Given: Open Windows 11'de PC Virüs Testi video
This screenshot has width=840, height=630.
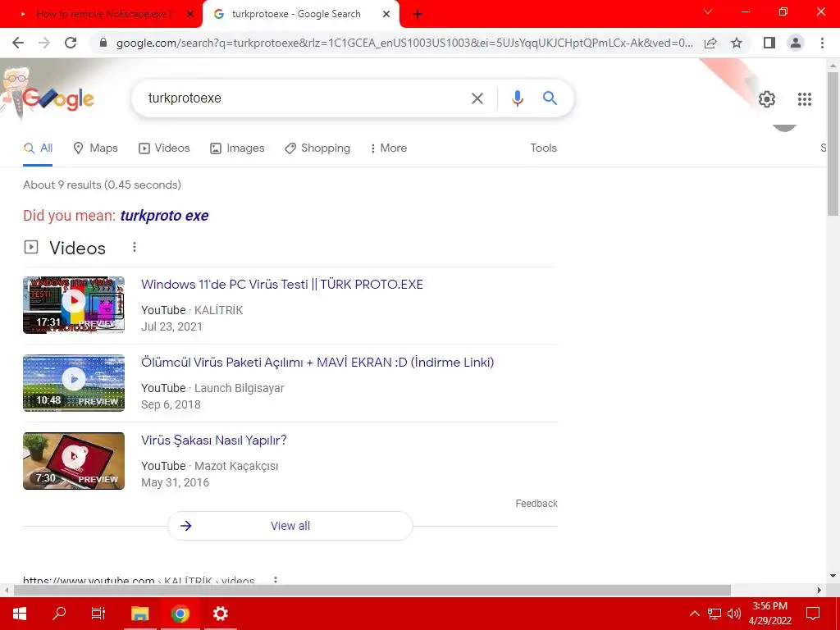Looking at the screenshot, I should coord(282,285).
